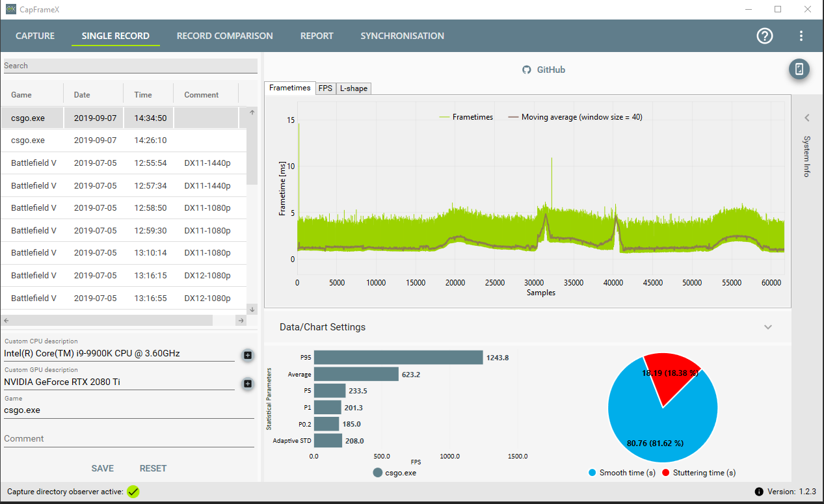Viewport: 824px width, 504px height.
Task: Open the help question mark icon
Action: [765, 36]
